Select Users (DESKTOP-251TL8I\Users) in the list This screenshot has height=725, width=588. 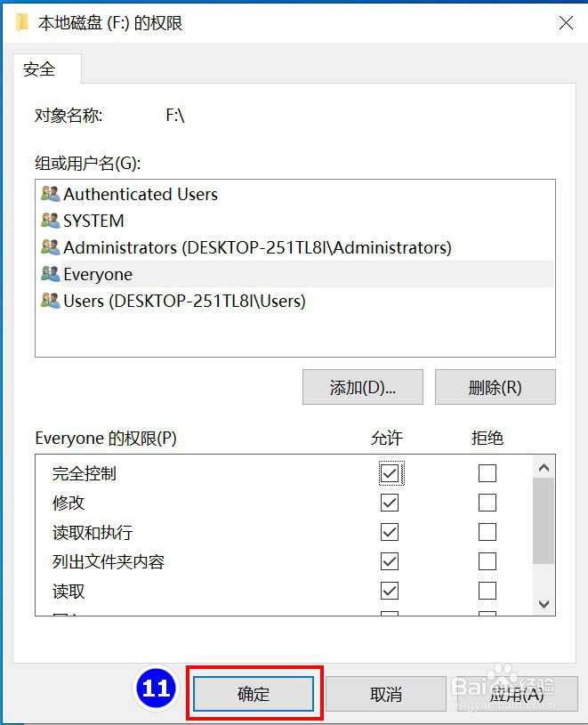pyautogui.click(x=178, y=301)
